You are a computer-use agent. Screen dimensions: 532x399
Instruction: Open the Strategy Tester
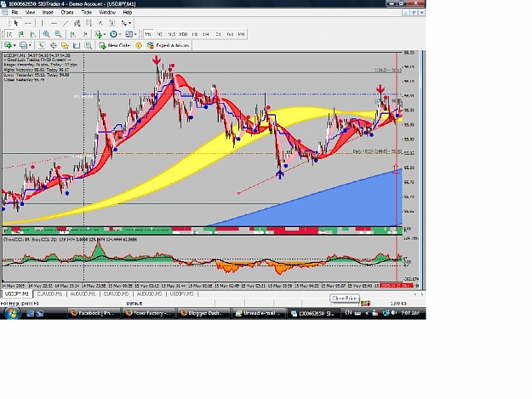[x=89, y=45]
